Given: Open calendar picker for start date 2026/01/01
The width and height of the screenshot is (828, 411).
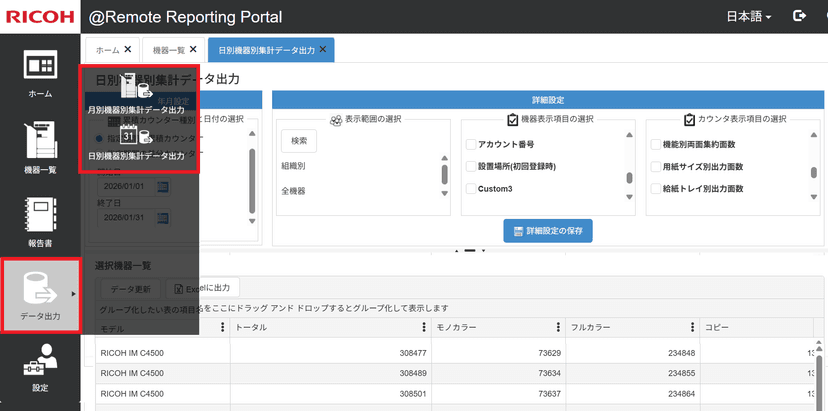Looking at the screenshot, I should (163, 186).
